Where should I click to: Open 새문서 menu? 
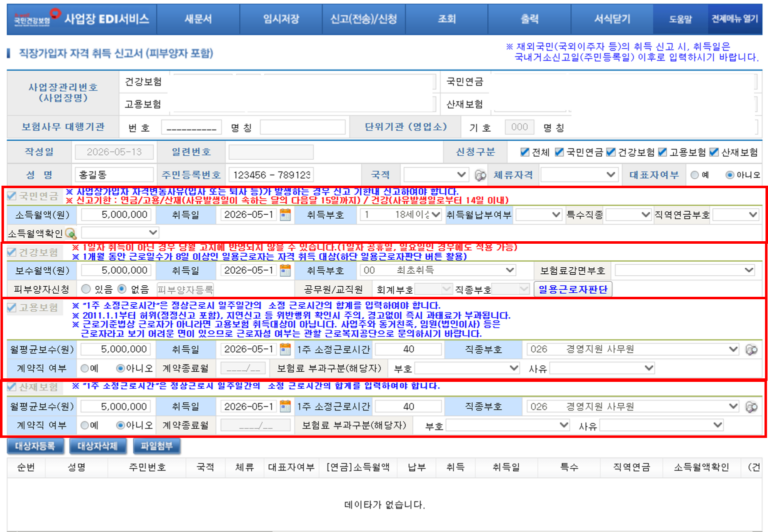click(198, 19)
